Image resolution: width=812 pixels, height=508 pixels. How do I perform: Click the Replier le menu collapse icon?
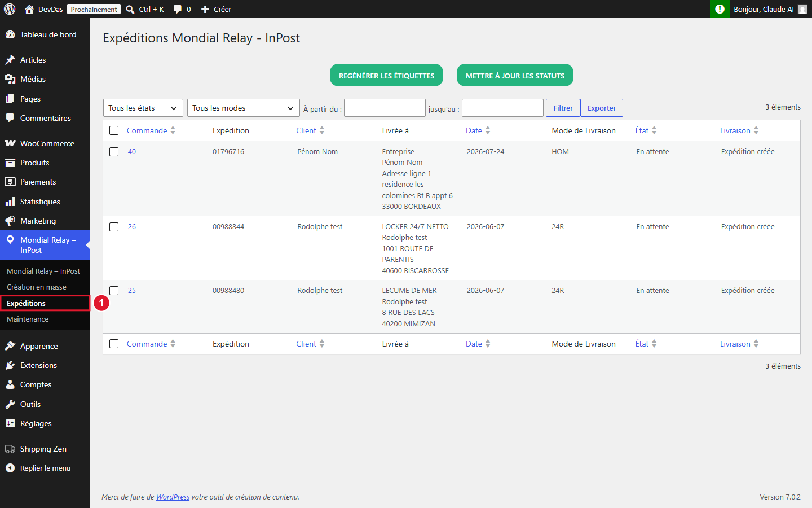tap(10, 468)
